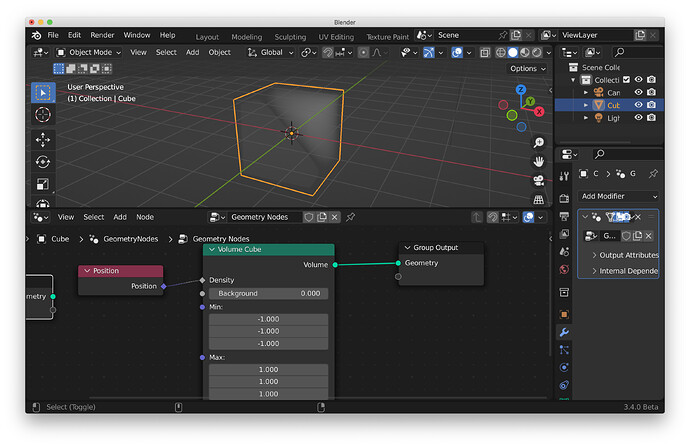Open the Modifier properties wrench tab

(x=564, y=332)
